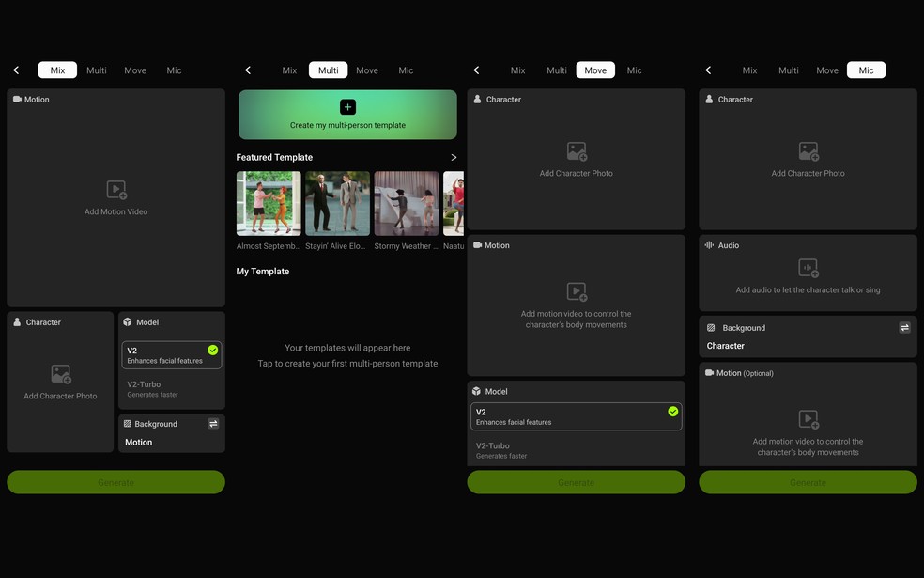Image resolution: width=924 pixels, height=578 pixels.
Task: Swap the background source in the Mic screen
Action: coord(904,327)
